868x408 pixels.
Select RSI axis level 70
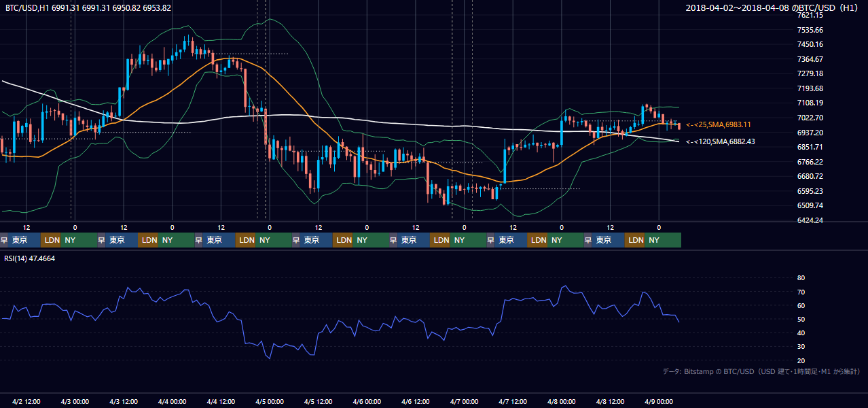(x=801, y=292)
